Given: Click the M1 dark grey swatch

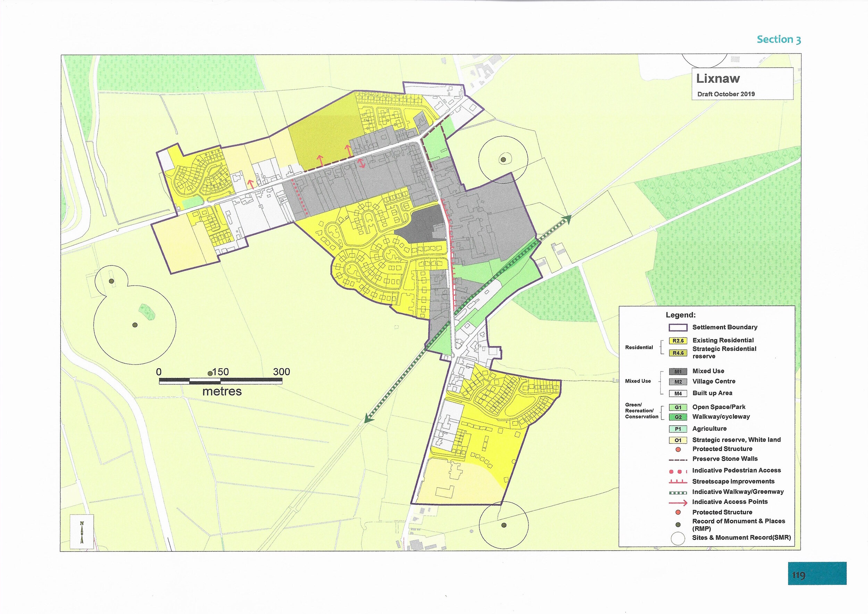Looking at the screenshot, I should pos(678,371).
